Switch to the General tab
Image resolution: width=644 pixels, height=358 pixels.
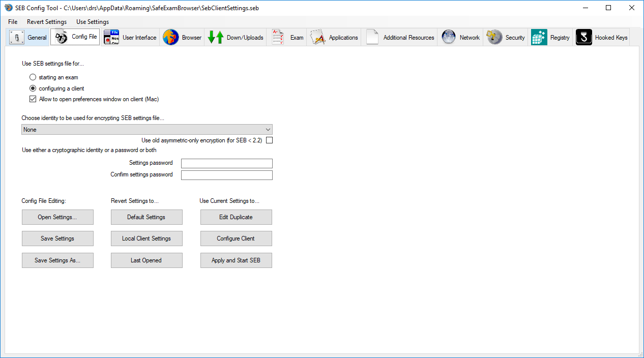coord(28,38)
